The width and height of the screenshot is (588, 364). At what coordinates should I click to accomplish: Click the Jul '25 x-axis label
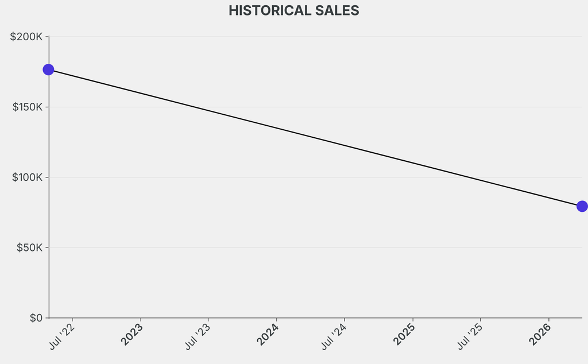(x=471, y=336)
